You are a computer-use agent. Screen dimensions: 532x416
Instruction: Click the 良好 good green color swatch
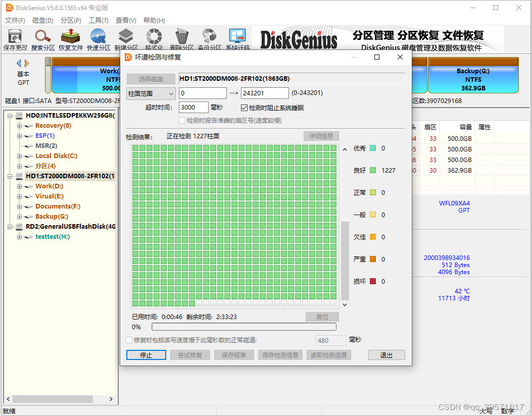click(x=372, y=170)
